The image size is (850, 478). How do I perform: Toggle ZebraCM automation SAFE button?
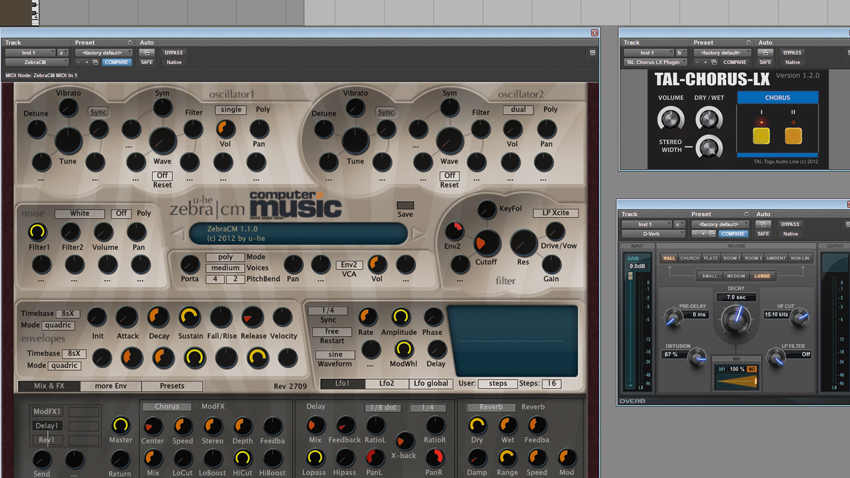pos(146,62)
